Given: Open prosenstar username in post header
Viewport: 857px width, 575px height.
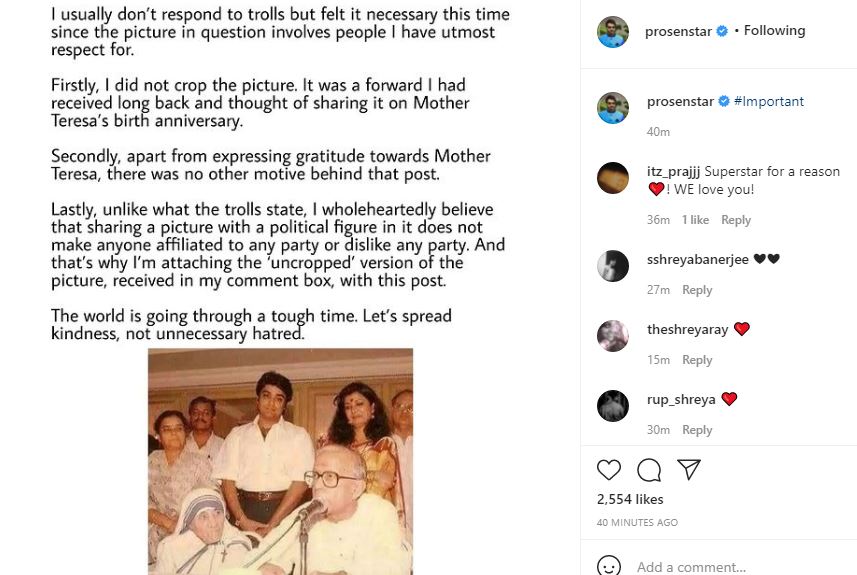Looking at the screenshot, I should (679, 31).
